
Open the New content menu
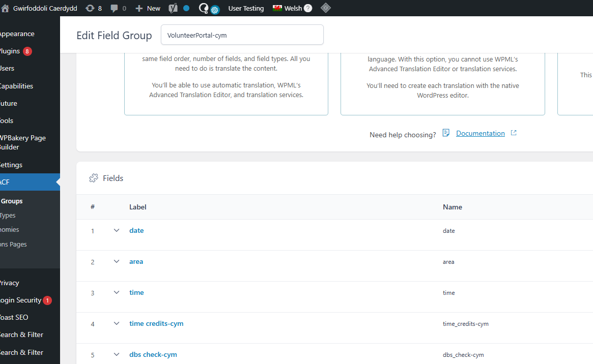(148, 8)
